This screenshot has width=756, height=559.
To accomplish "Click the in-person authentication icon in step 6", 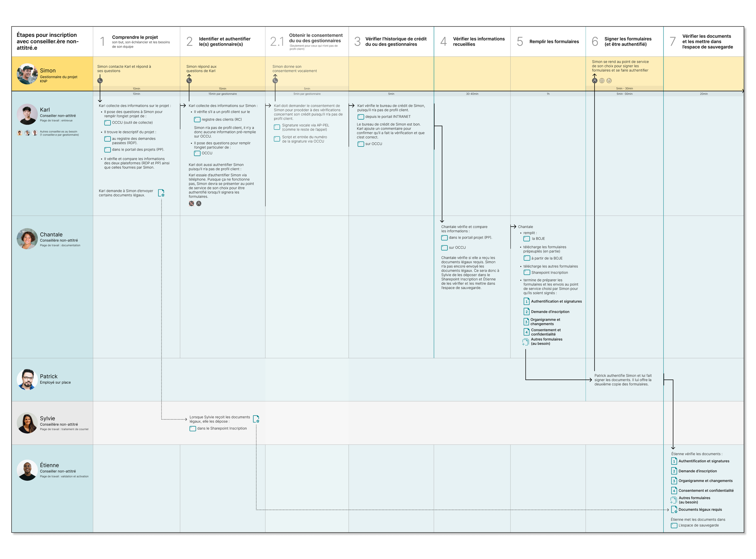I will pos(595,81).
